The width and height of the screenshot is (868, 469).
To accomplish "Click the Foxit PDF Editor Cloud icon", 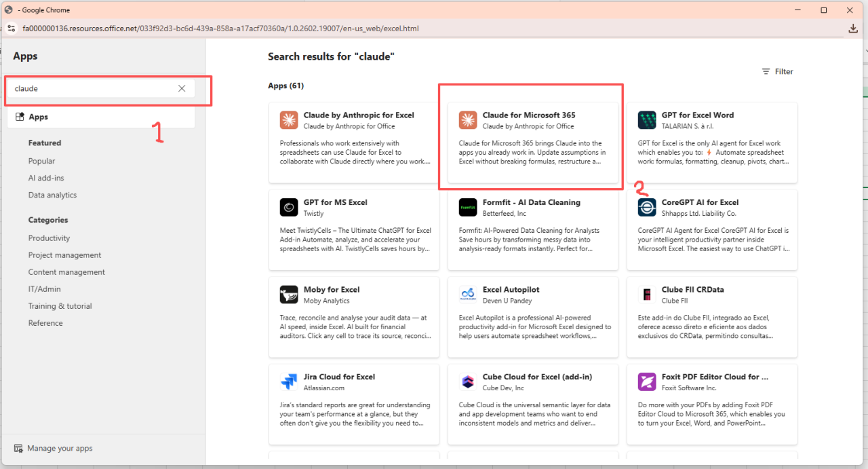I will 647,381.
